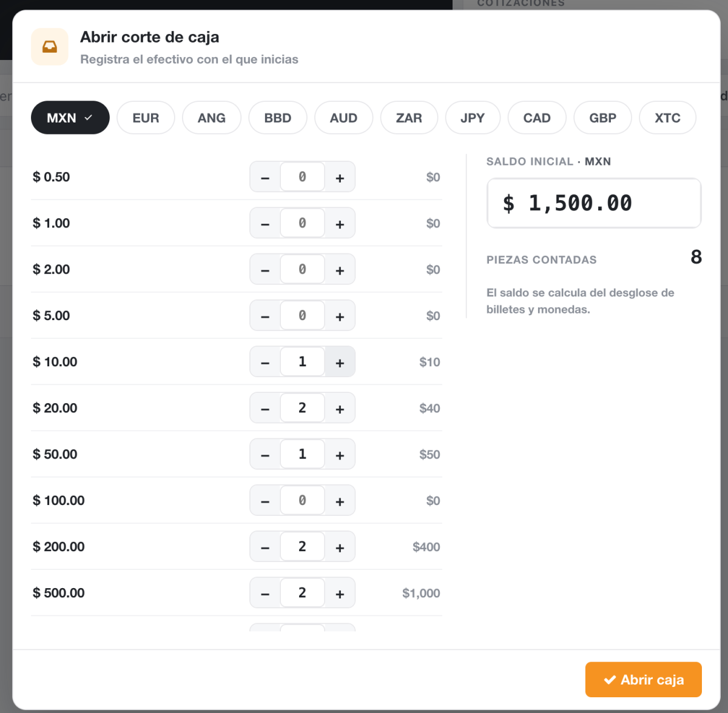Confirm with the Abrir caja button
Screen dimensions: 728x713
(644, 680)
